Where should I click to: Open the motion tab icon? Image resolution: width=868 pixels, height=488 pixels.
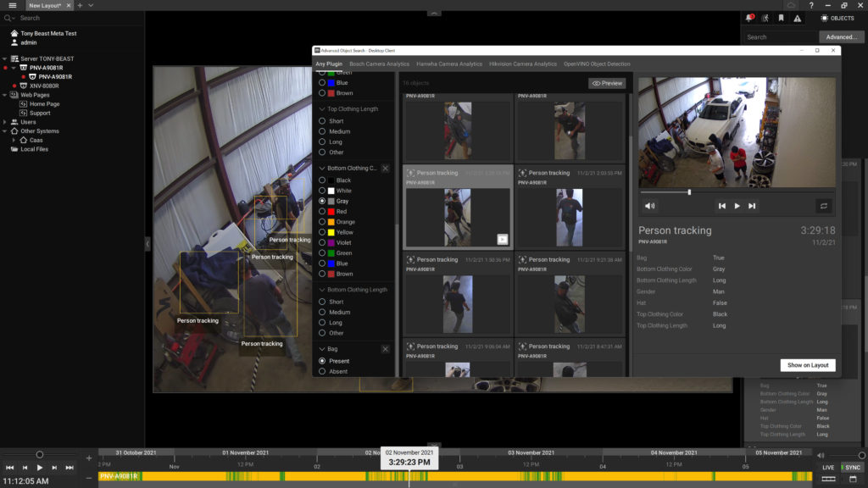point(765,19)
